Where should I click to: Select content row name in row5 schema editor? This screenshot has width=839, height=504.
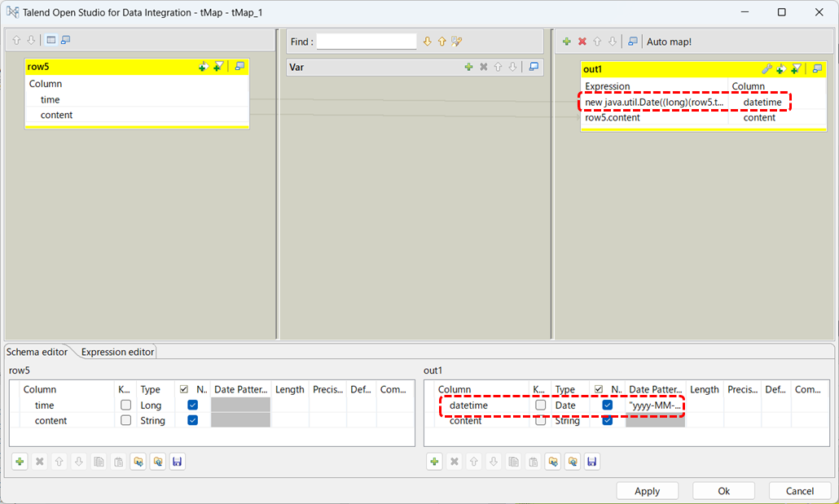click(x=51, y=421)
